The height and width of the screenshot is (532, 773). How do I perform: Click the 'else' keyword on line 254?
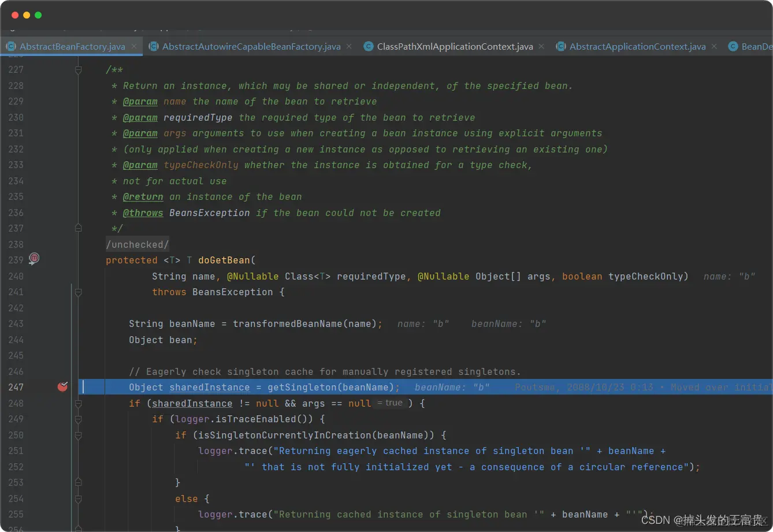pyautogui.click(x=187, y=499)
